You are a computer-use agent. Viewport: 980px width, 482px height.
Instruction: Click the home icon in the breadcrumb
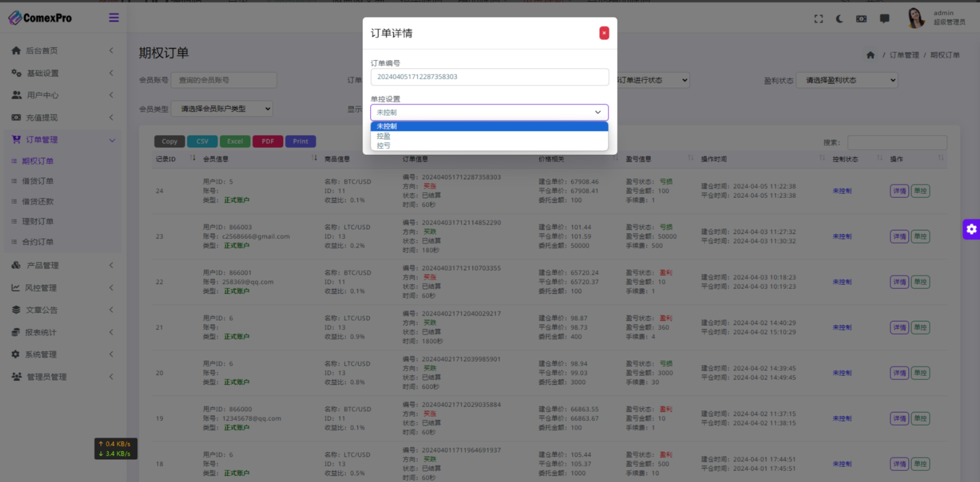[870, 55]
